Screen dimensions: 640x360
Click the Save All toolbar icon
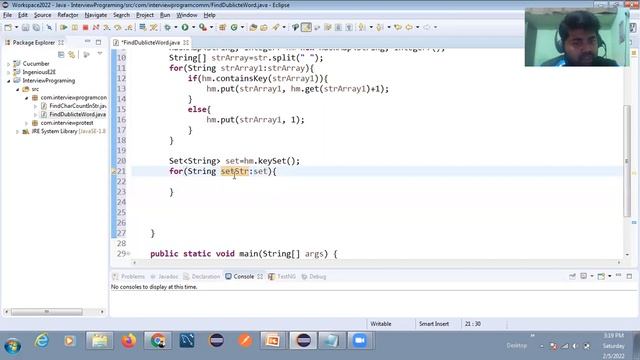point(36,27)
